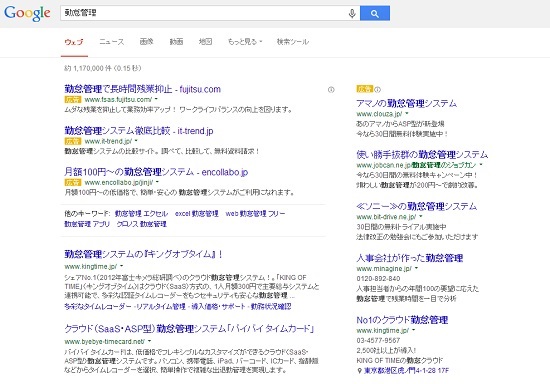Click related keyword web 勤怠管理 フリー
The height and width of the screenshot is (384, 550).
pyautogui.click(x=255, y=214)
